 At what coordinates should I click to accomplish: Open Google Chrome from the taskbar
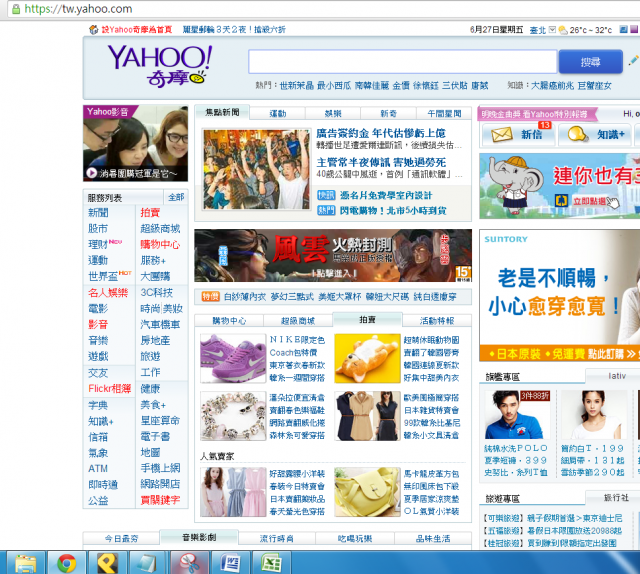point(67,563)
